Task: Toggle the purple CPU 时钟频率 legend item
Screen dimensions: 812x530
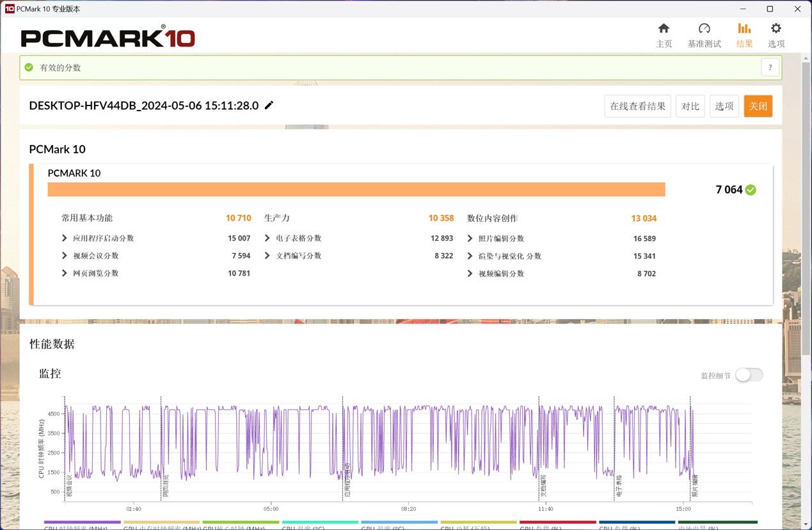Action: coord(82,523)
